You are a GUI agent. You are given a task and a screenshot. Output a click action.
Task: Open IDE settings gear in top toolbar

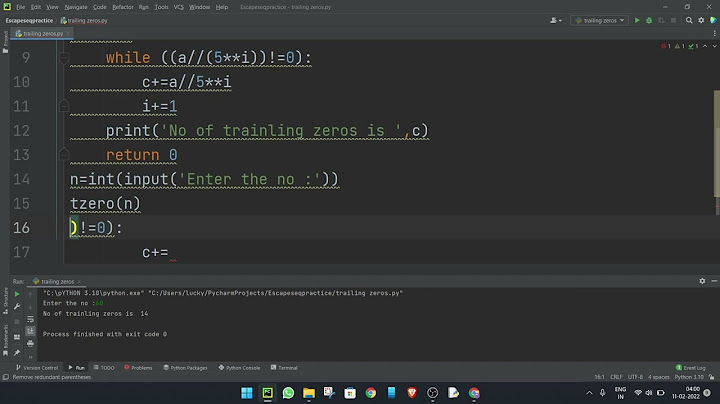[701, 20]
